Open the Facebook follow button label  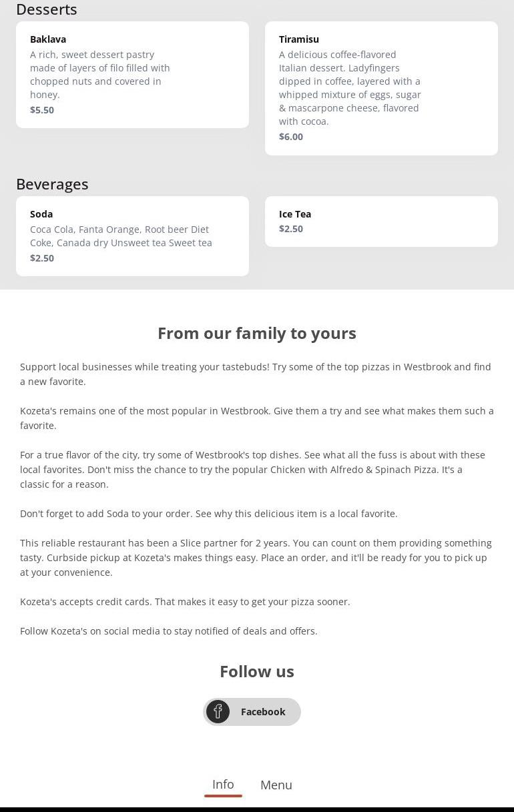point(263,712)
